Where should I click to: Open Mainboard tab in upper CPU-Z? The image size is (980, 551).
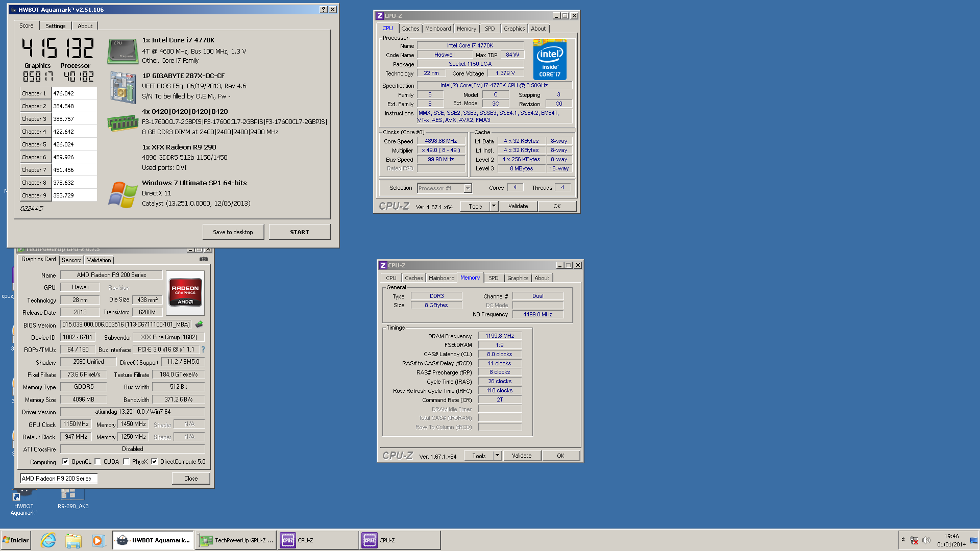pos(438,29)
